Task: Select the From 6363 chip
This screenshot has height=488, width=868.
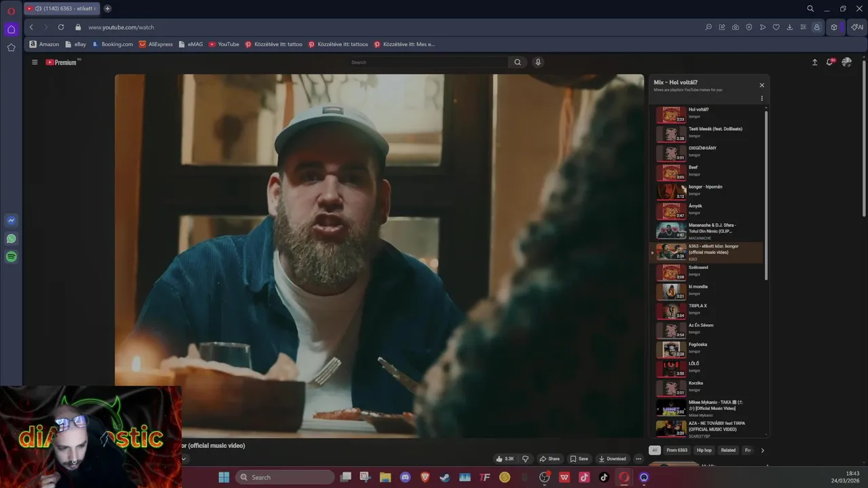Action: tap(677, 450)
